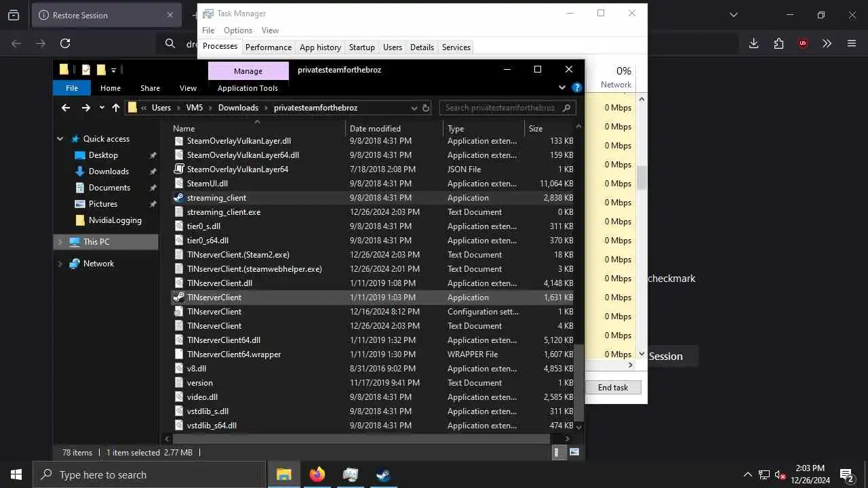This screenshot has width=868, height=488.
Task: Open NvidiaLogging folder in navigation pane
Action: tap(115, 220)
